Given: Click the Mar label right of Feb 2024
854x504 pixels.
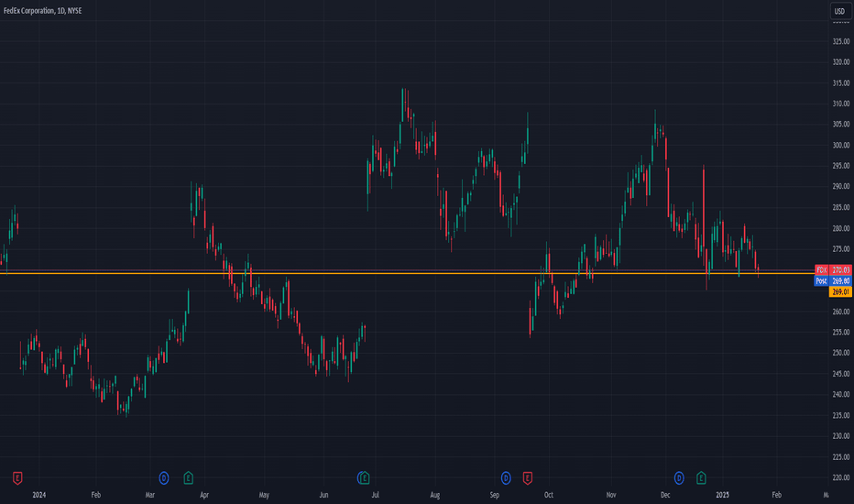Looking at the screenshot, I should (x=149, y=495).
